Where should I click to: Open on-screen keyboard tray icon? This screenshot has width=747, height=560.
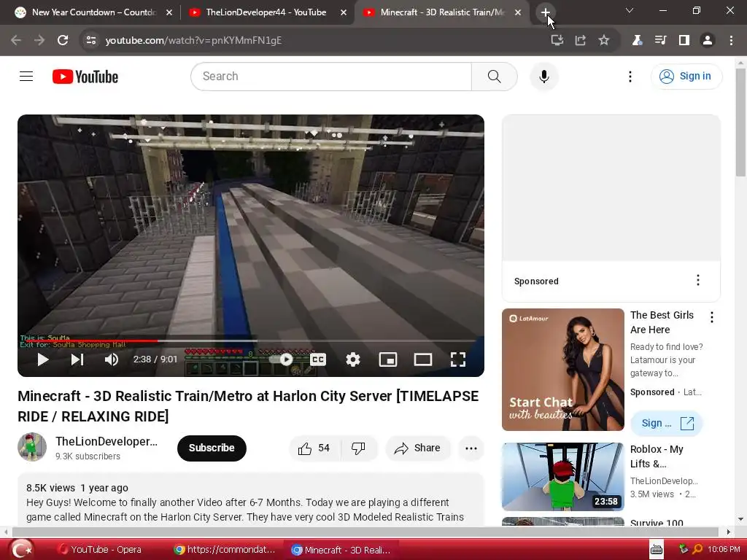[x=656, y=550]
